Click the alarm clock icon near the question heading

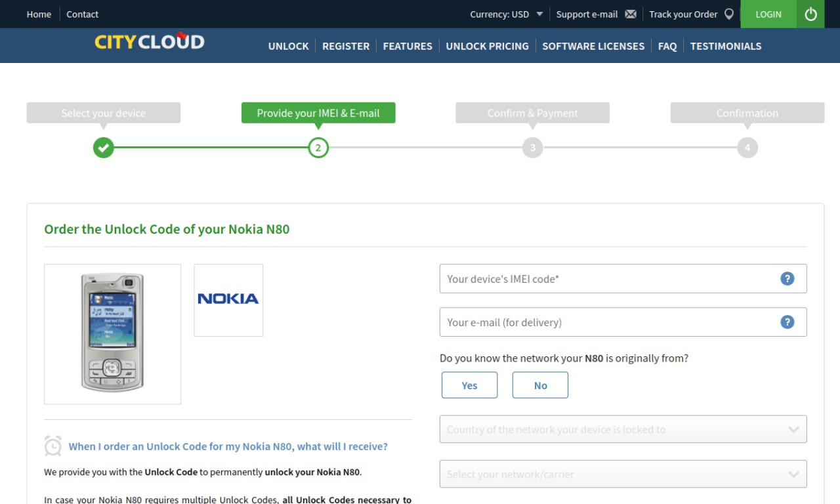point(53,446)
